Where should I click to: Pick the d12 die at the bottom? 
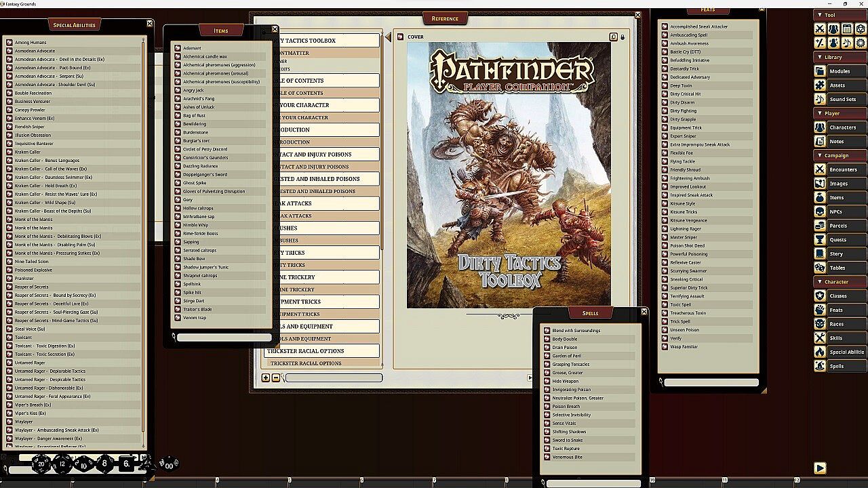63,464
